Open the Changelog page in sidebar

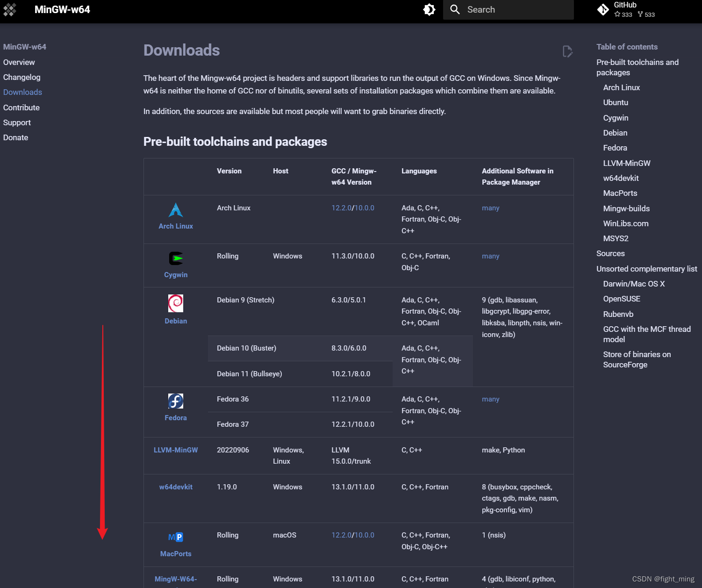(22, 77)
